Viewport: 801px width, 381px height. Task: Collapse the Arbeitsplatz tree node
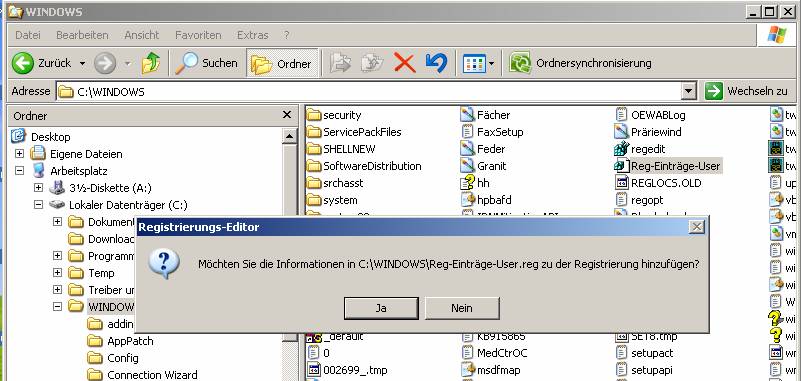19,171
